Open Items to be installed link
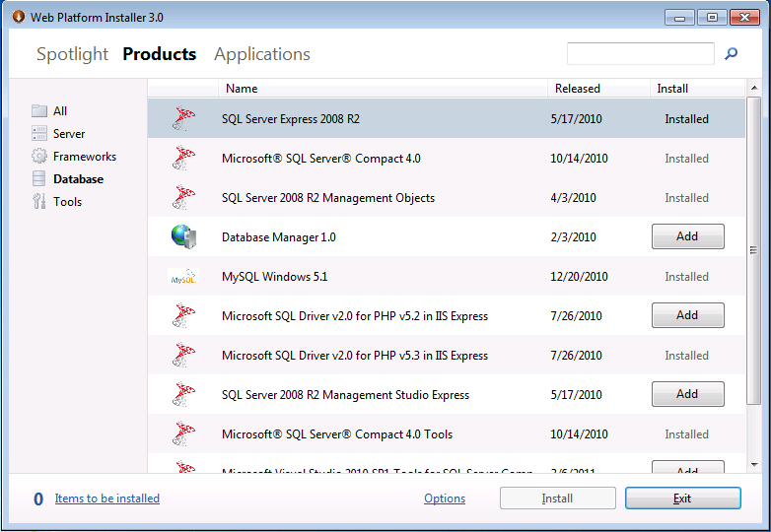Viewport: 771px width, 532px height. click(x=107, y=499)
